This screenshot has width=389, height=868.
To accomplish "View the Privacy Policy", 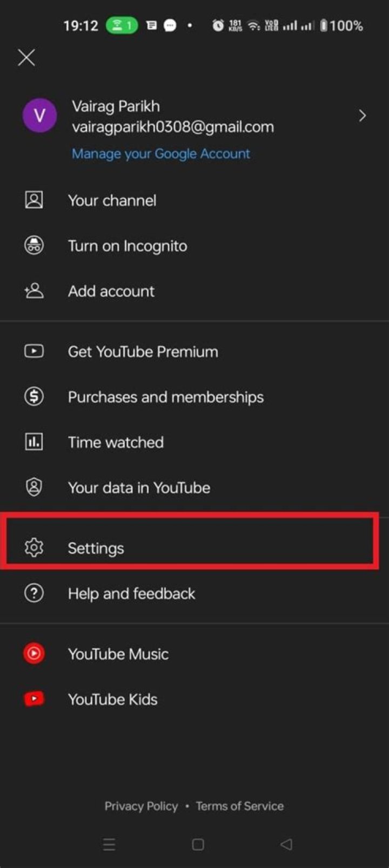I will tap(141, 806).
